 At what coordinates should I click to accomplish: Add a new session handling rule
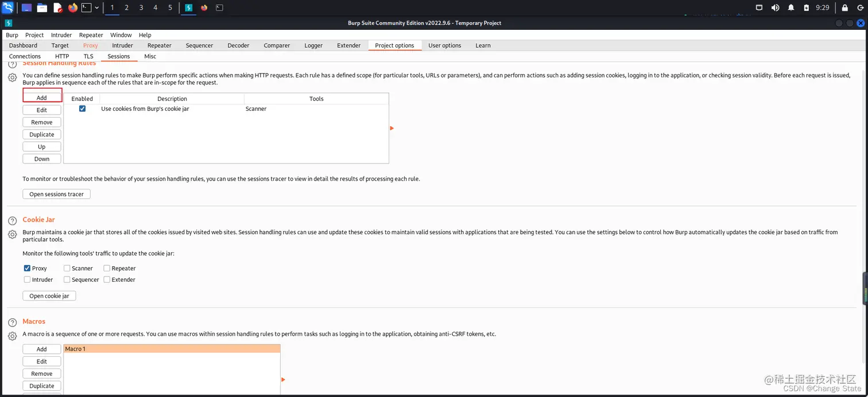point(42,98)
